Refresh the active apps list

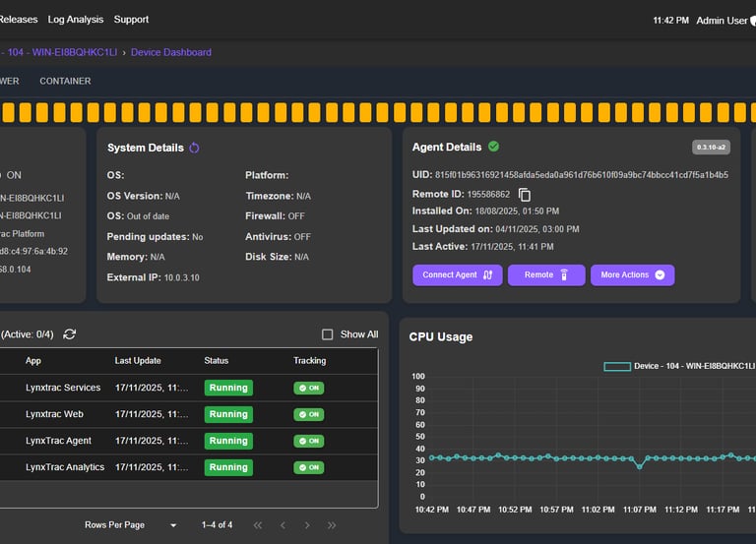pyautogui.click(x=70, y=334)
